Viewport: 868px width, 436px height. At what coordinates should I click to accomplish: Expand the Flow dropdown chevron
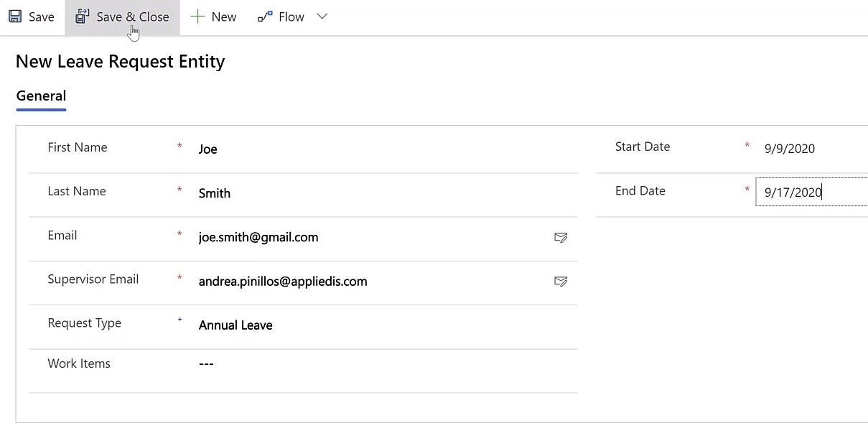(x=322, y=17)
